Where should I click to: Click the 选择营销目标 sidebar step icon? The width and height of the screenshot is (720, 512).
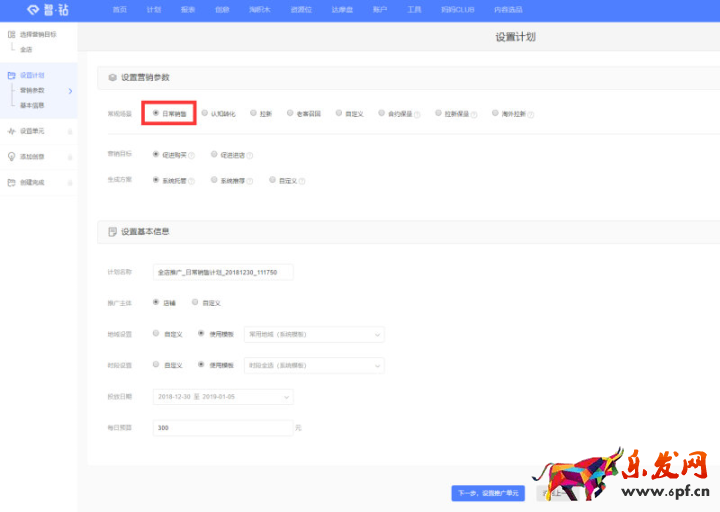point(11,35)
